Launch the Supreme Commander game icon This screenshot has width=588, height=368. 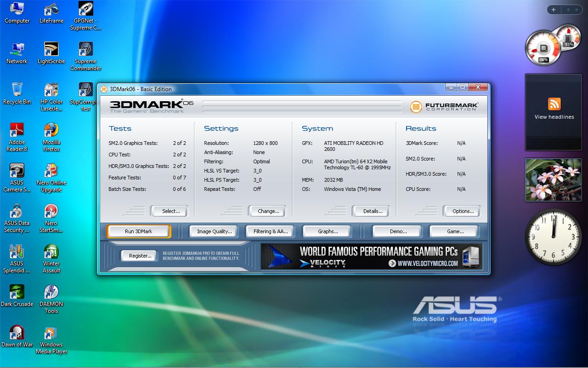pos(85,56)
